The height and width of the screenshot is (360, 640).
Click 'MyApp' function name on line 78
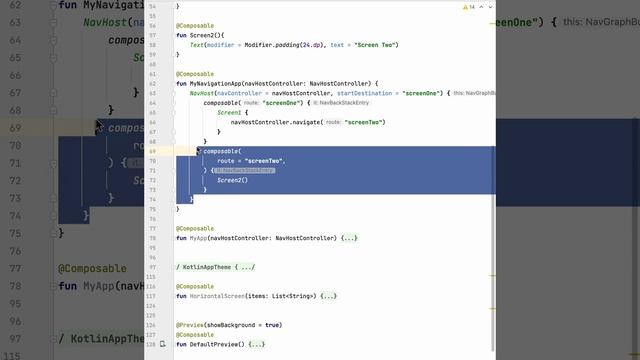coord(198,238)
